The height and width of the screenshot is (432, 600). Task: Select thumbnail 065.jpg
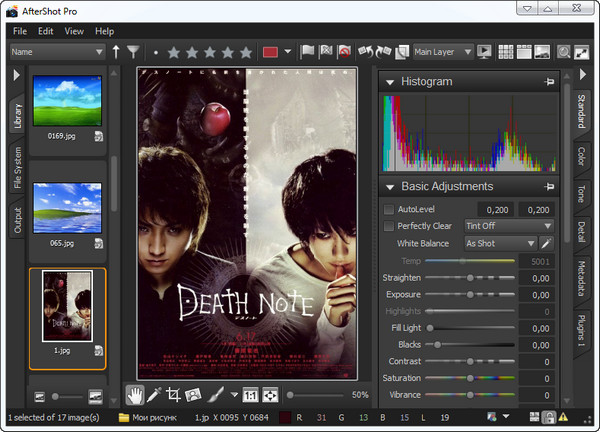[x=67, y=208]
